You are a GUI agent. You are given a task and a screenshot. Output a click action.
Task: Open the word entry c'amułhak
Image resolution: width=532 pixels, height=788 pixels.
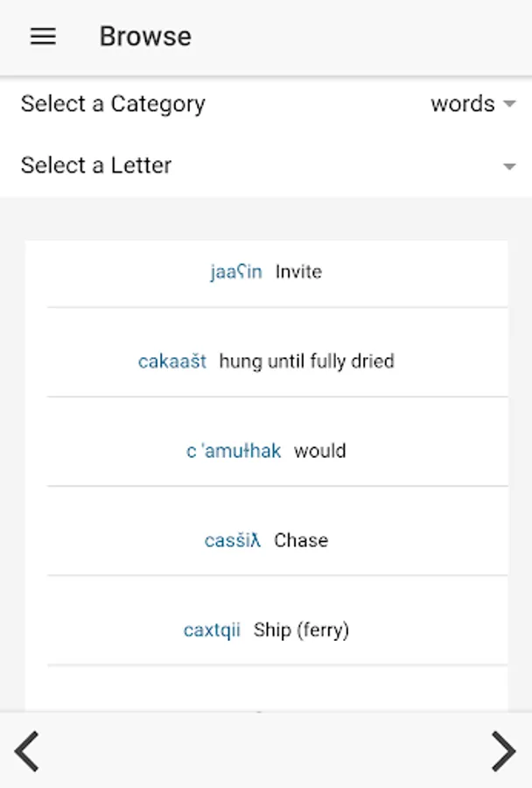coord(234,451)
